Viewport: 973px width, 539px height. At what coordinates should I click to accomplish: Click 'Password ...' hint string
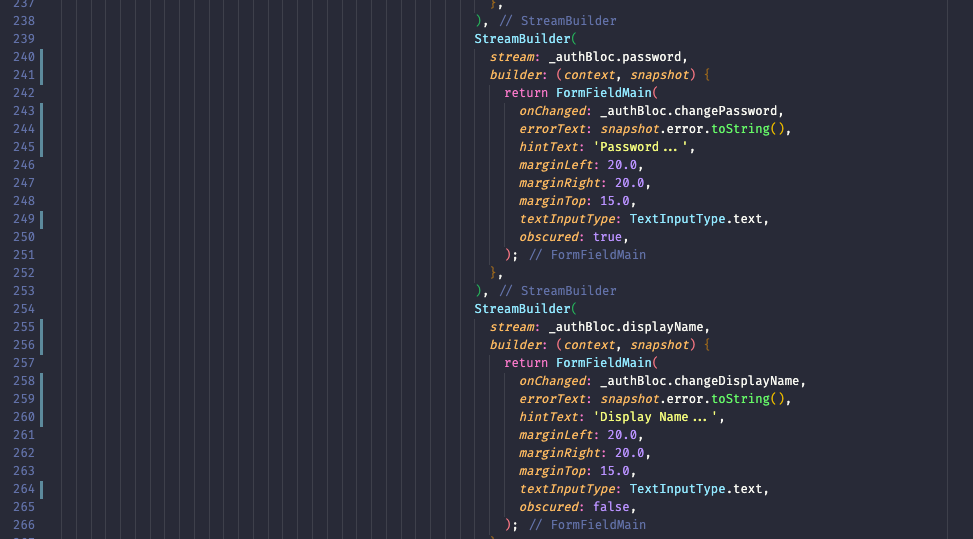pyautogui.click(x=641, y=146)
